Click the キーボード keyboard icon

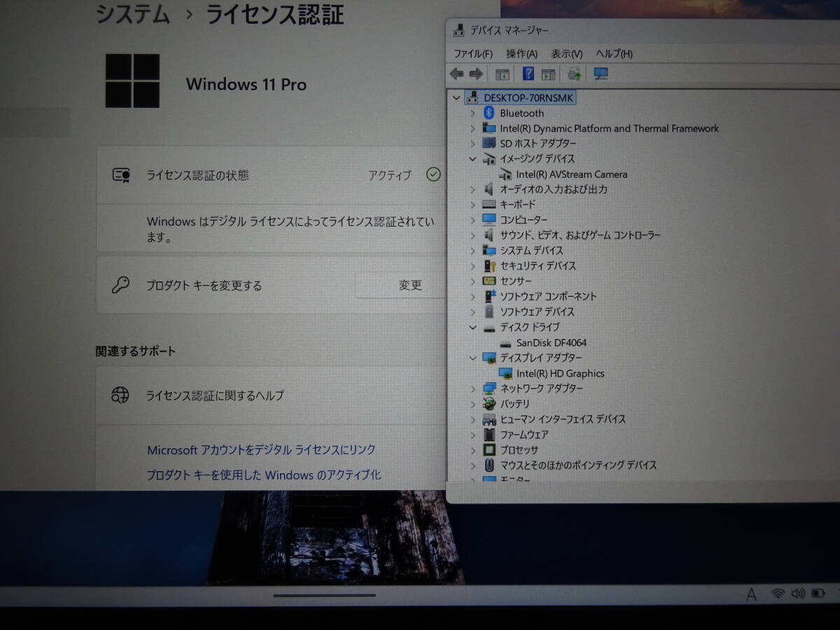point(489,204)
